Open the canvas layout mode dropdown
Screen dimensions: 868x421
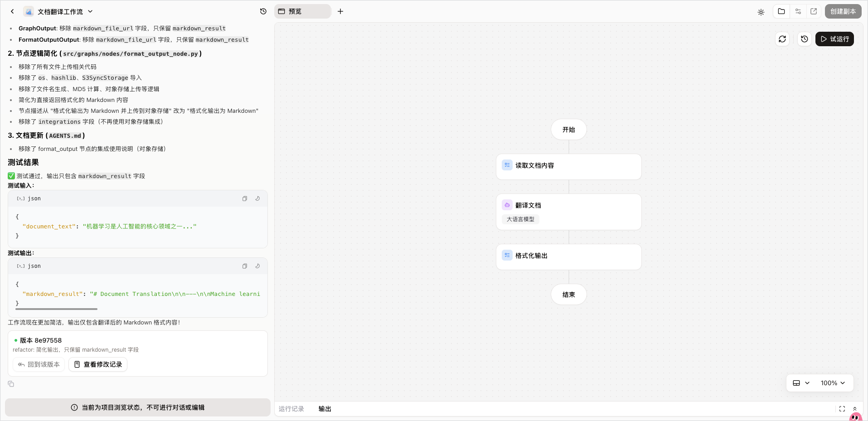tap(801, 383)
